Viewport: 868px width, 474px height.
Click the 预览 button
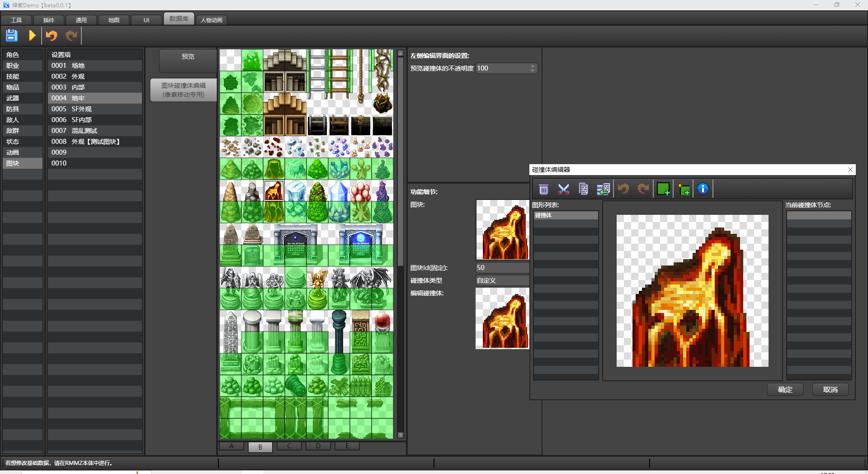coord(188,61)
